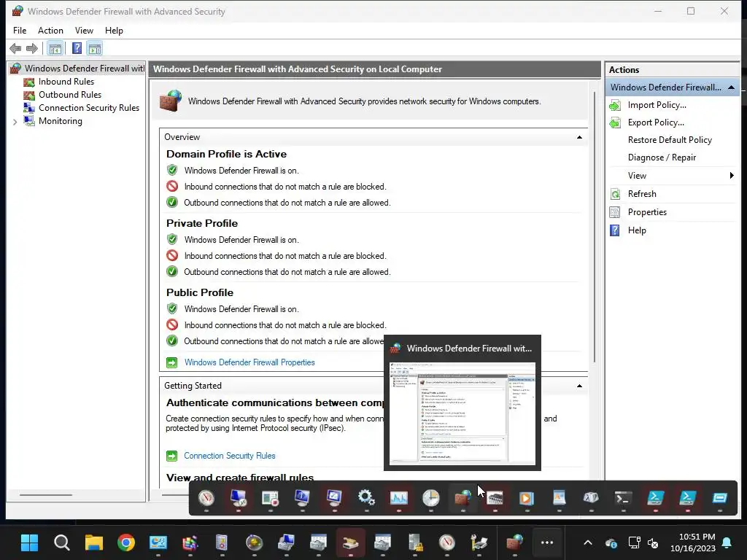The image size is (747, 560).
Task: Click the Public Profile heading
Action: pos(200,293)
